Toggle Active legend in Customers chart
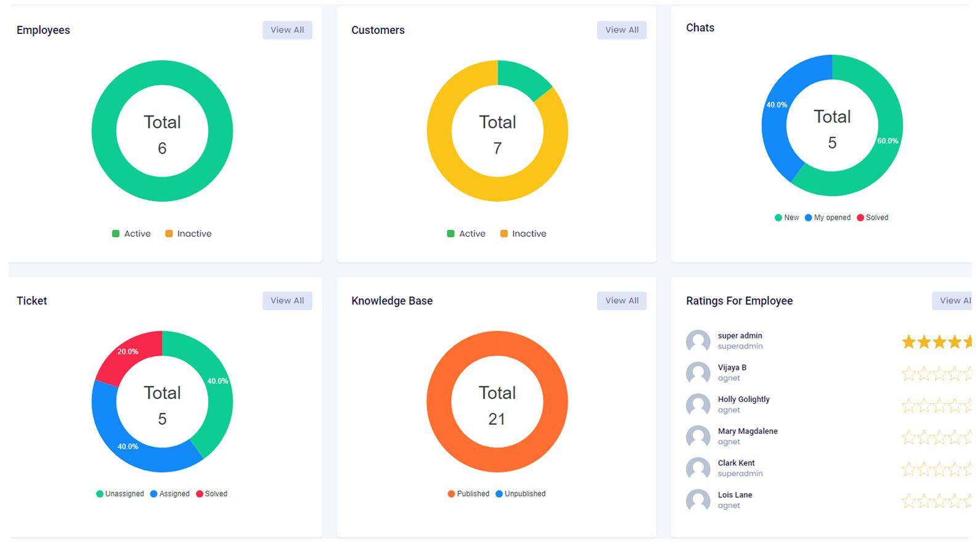980x543 pixels. pos(466,234)
